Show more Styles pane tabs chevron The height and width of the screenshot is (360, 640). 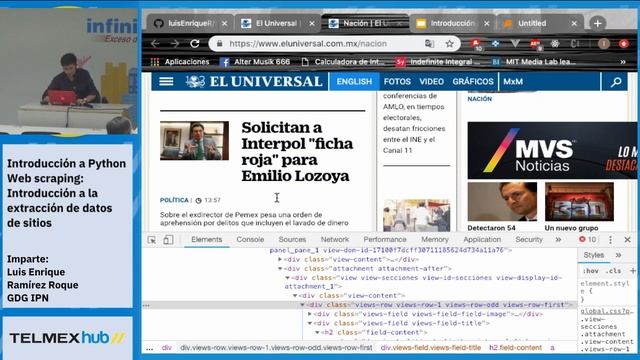point(618,255)
